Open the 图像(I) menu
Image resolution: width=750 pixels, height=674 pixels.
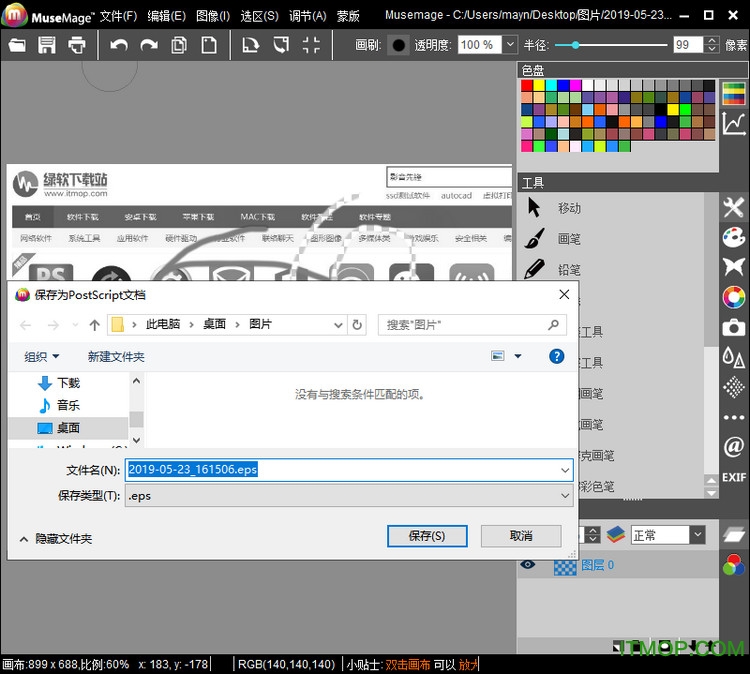coord(213,16)
